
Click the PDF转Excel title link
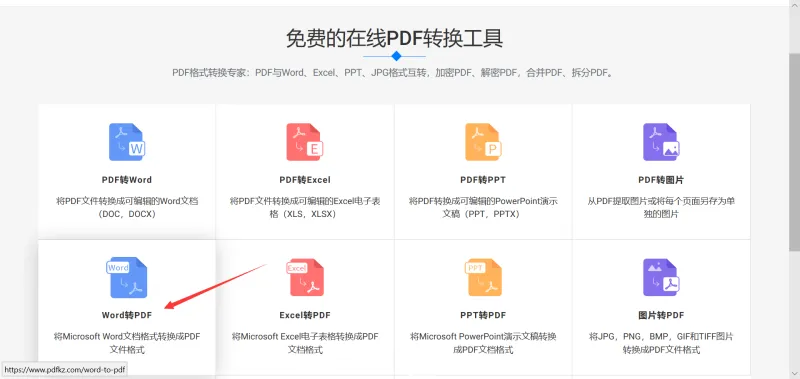305,180
